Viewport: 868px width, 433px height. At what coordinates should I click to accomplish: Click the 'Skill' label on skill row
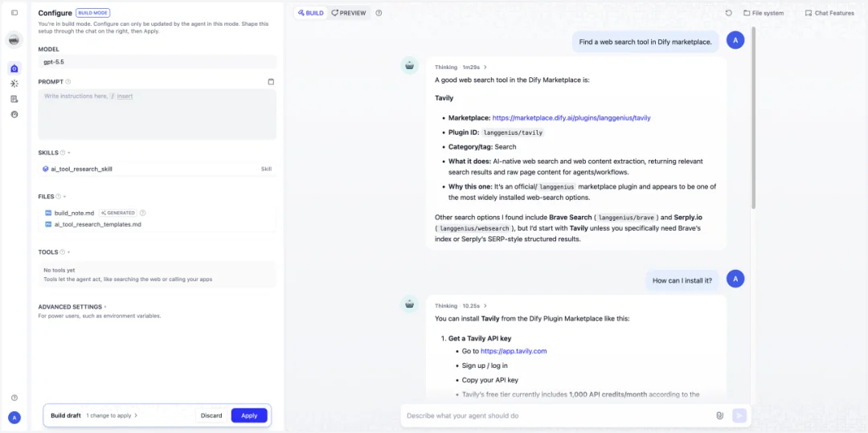tap(266, 170)
